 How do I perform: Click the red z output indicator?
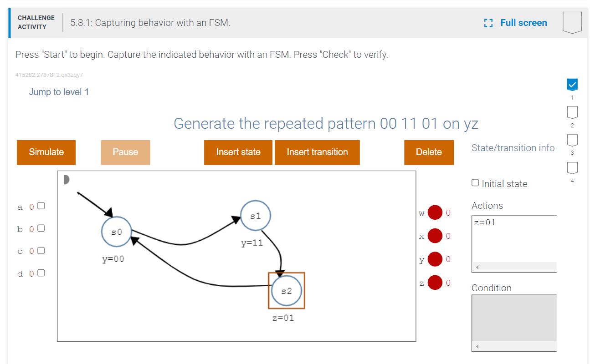435,283
